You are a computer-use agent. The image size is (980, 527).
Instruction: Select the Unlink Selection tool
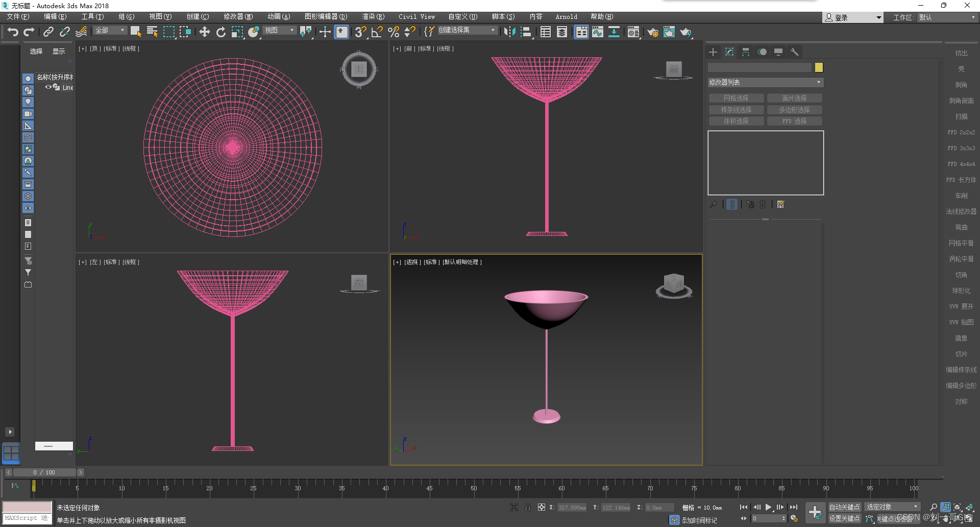65,32
